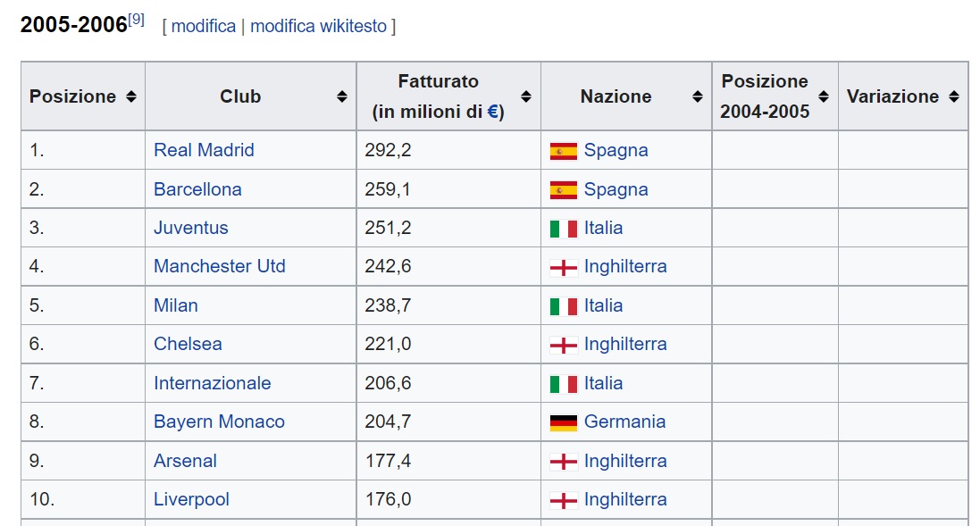Screen dimensions: 980x526
Task: Sort by Variazione column arrows
Action: (x=954, y=96)
